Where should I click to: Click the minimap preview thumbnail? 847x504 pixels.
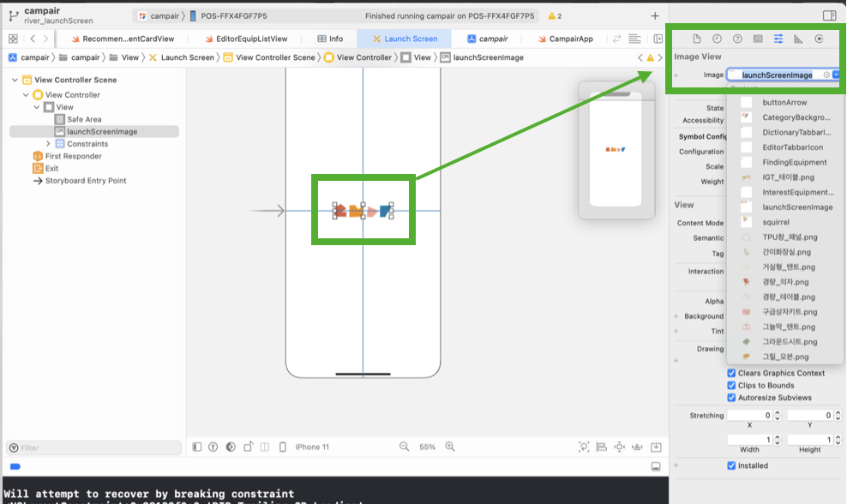tap(616, 150)
